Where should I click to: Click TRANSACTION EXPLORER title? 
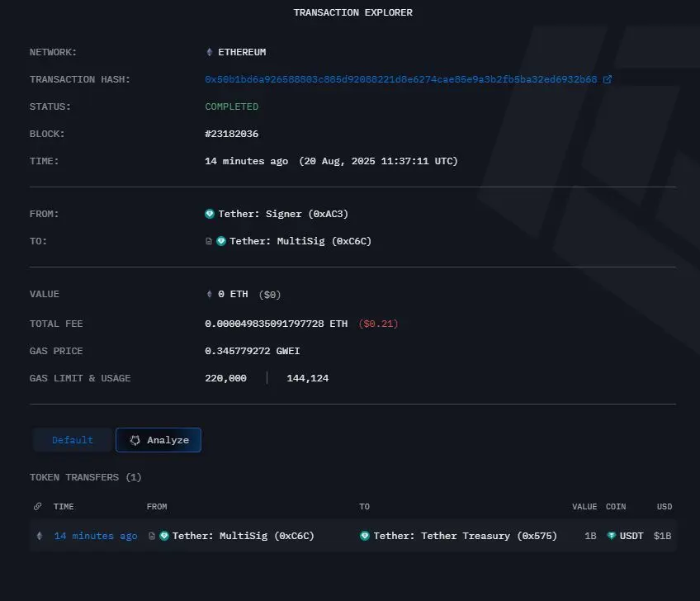352,12
